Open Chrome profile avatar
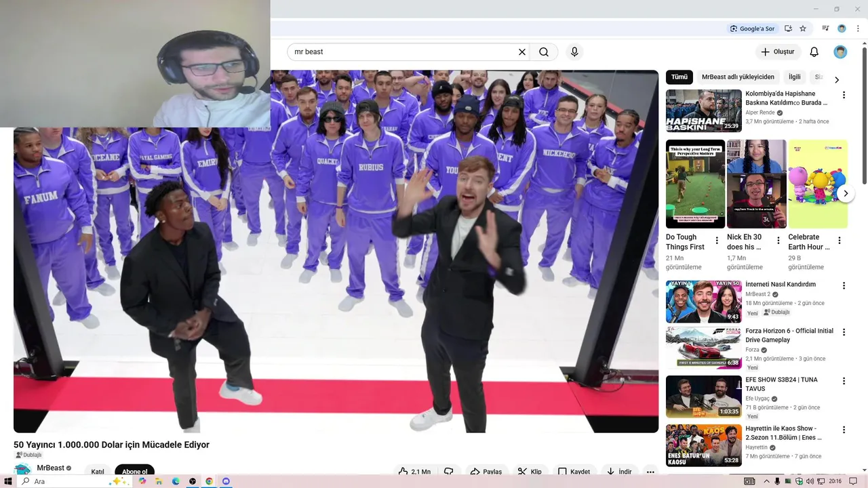The image size is (868, 488). [x=842, y=28]
